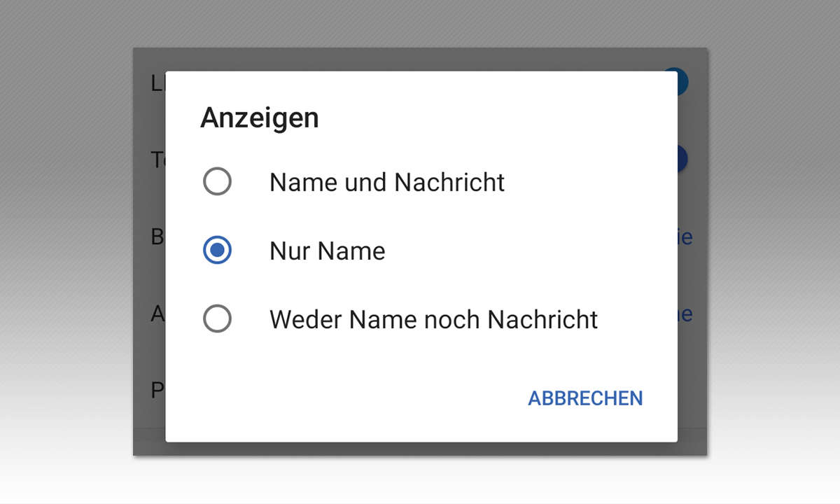Toggle the second switch peeking behind the dialog
This screenshot has width=840, height=504.
pos(683,160)
